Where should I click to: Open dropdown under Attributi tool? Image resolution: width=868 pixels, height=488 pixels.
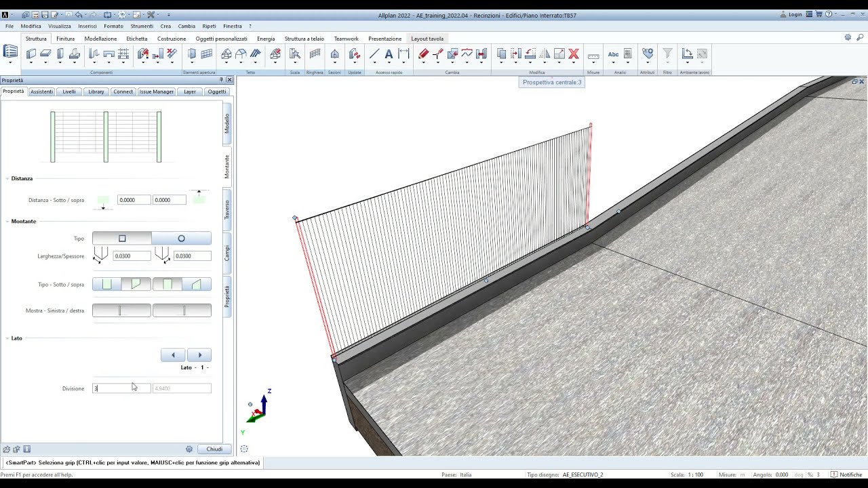[648, 63]
